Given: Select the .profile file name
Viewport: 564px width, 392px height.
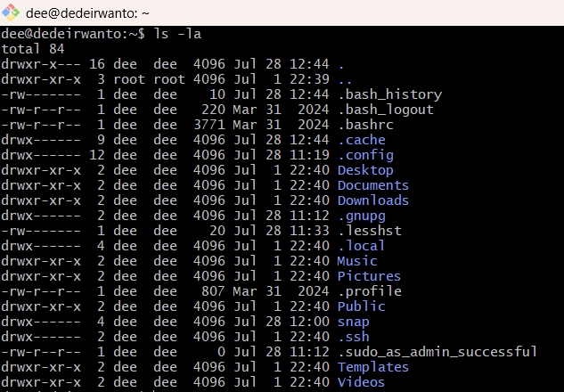Looking at the screenshot, I should [370, 291].
